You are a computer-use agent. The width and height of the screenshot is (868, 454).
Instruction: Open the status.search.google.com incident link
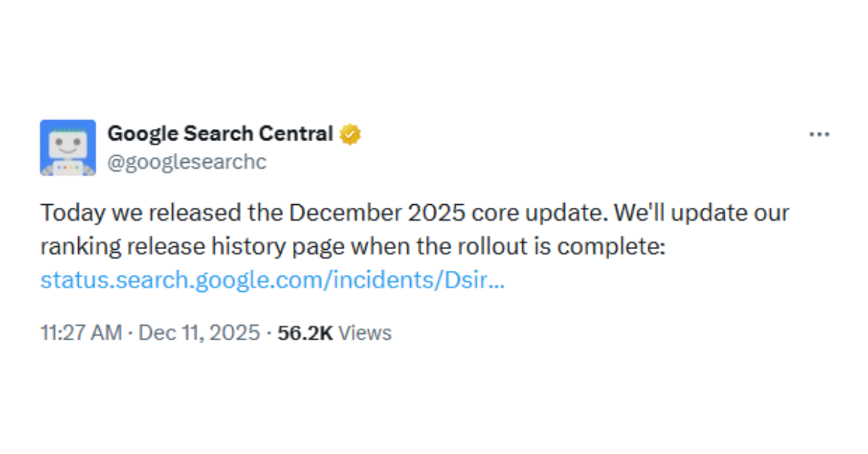click(271, 279)
